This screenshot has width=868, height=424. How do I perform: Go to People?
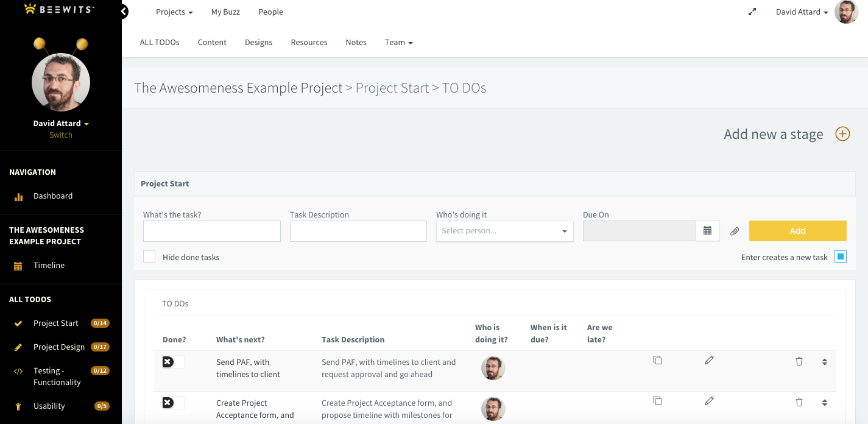point(270,12)
